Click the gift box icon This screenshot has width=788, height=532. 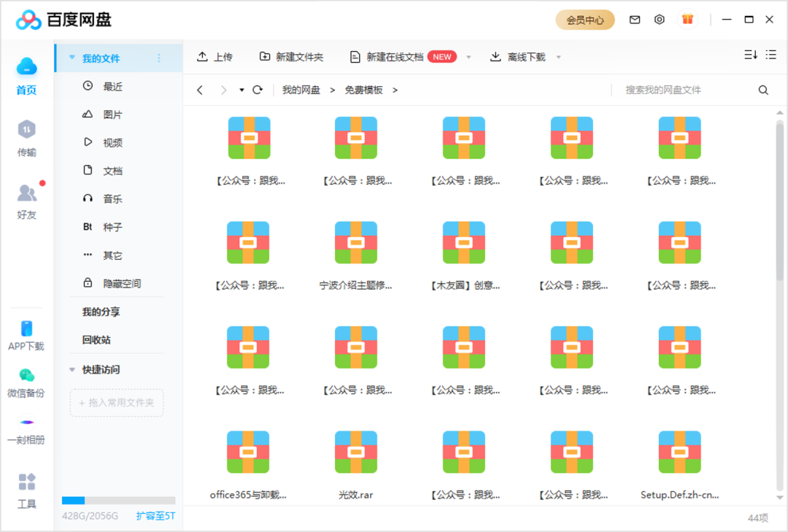pos(687,20)
